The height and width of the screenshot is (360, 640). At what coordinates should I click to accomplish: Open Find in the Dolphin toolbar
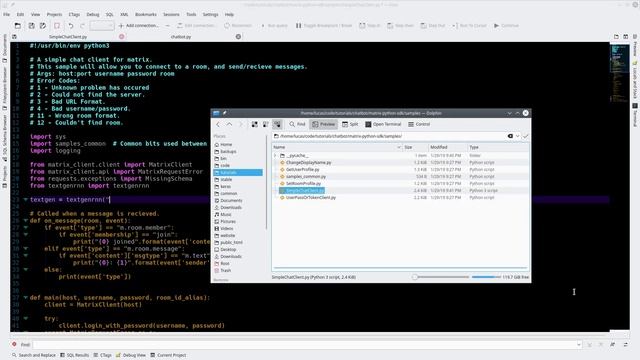297,124
